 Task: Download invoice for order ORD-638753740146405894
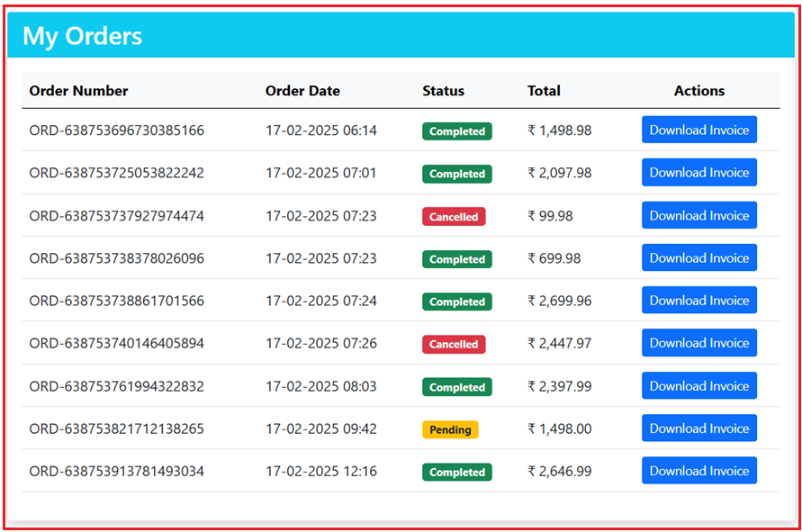point(699,343)
